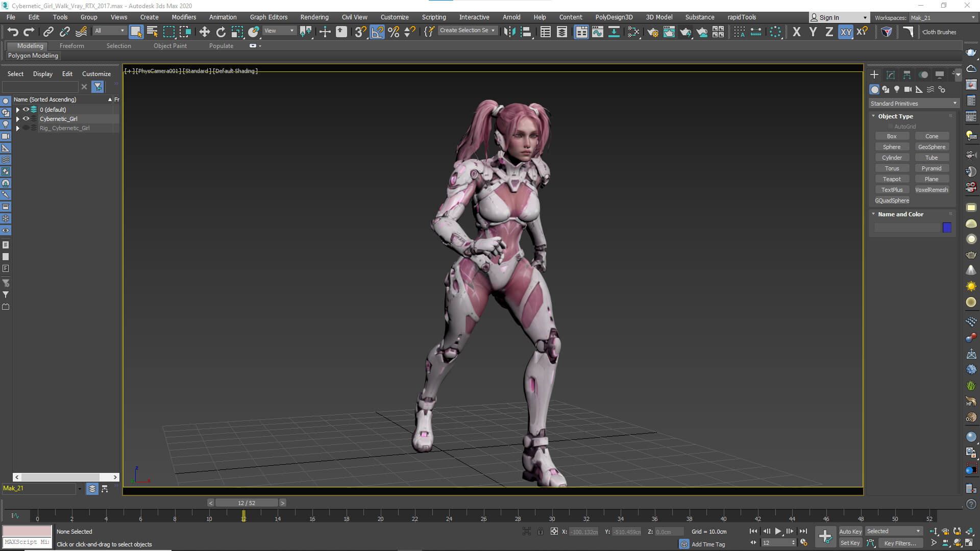The image size is (980, 551).
Task: Open the Rendering menu
Action: [x=314, y=17]
